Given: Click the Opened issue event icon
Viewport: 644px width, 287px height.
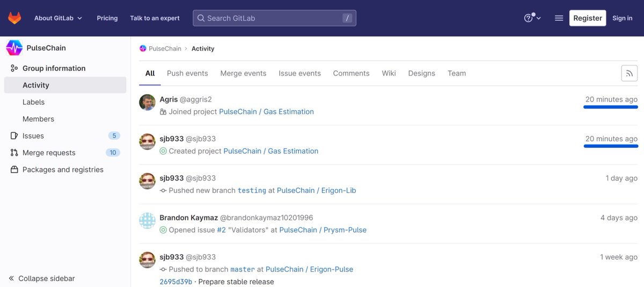Looking at the screenshot, I should coord(163,230).
